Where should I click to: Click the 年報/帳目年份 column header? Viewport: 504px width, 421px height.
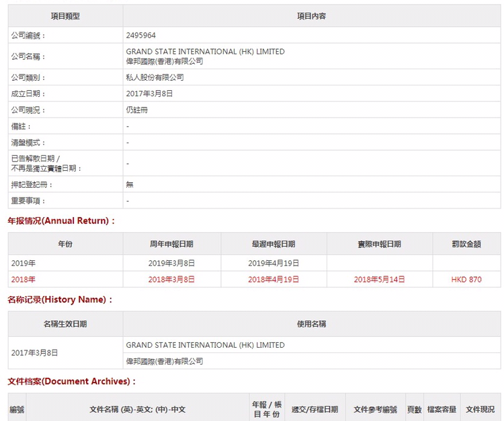point(267,409)
